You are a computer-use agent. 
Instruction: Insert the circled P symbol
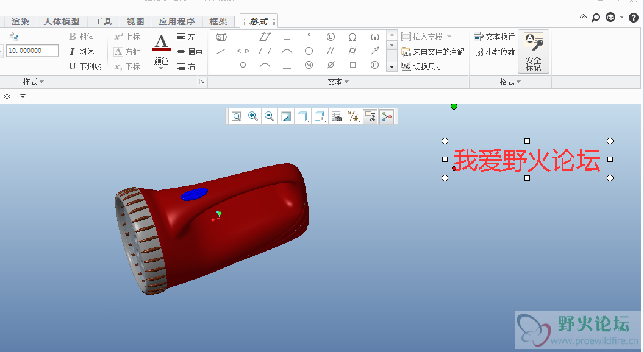[x=374, y=65]
